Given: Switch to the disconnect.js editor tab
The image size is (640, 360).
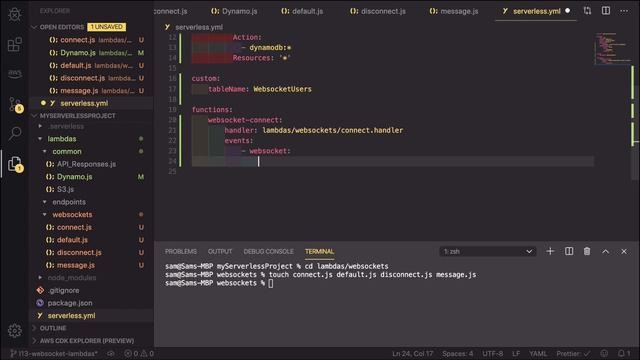Looking at the screenshot, I should coord(378,11).
